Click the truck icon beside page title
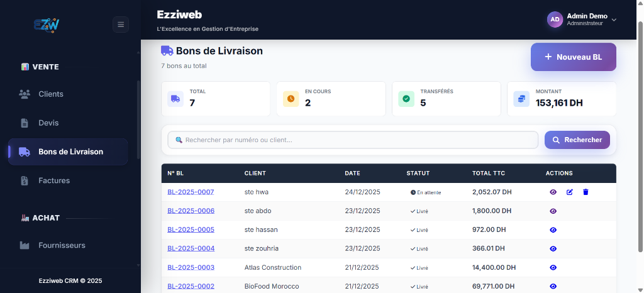 click(x=167, y=51)
